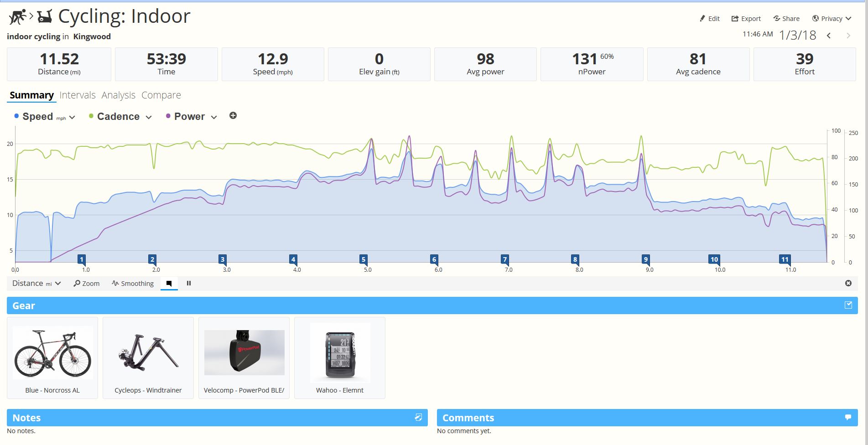The image size is (868, 445).
Task: Add a comment via speech bubble icon
Action: pos(848,417)
